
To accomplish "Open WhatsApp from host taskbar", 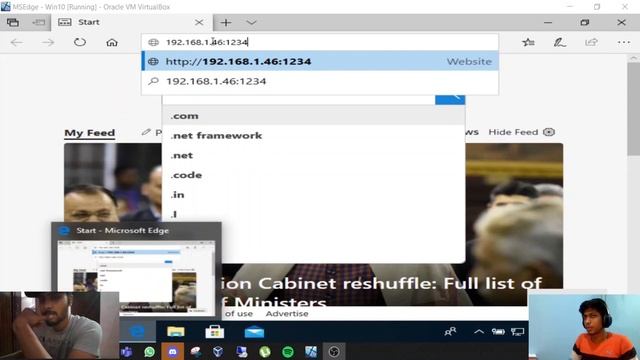I will [x=149, y=351].
